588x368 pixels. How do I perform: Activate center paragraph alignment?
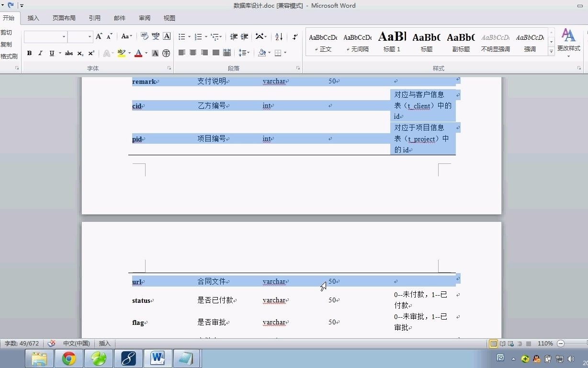pyautogui.click(x=192, y=53)
